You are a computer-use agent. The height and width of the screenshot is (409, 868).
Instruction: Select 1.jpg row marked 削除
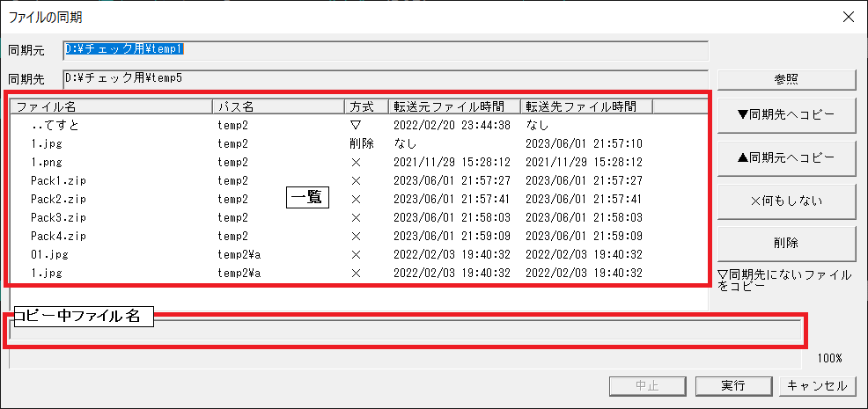pyautogui.click(x=358, y=144)
